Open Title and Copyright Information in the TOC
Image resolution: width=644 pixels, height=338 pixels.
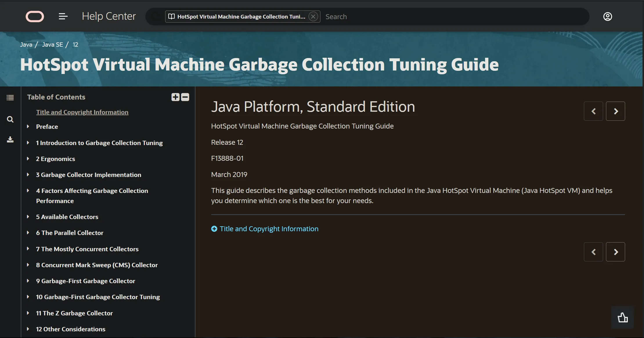(x=82, y=112)
